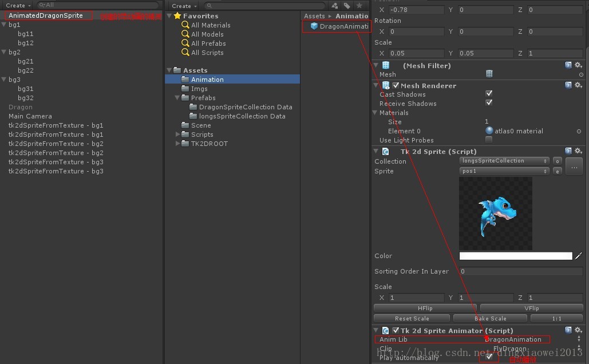
Task: Open Tk 2d Sprite help reference icon
Action: tap(568, 151)
